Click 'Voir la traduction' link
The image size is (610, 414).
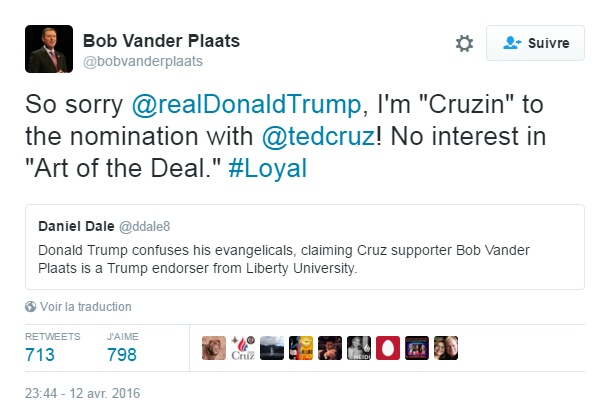point(85,307)
